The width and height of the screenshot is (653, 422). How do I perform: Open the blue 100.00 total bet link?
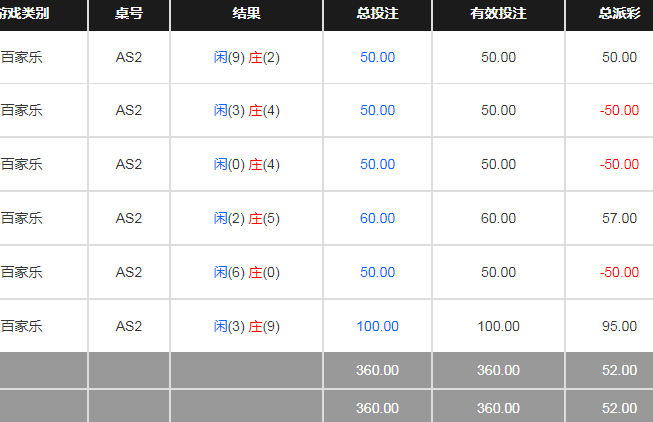coord(377,326)
